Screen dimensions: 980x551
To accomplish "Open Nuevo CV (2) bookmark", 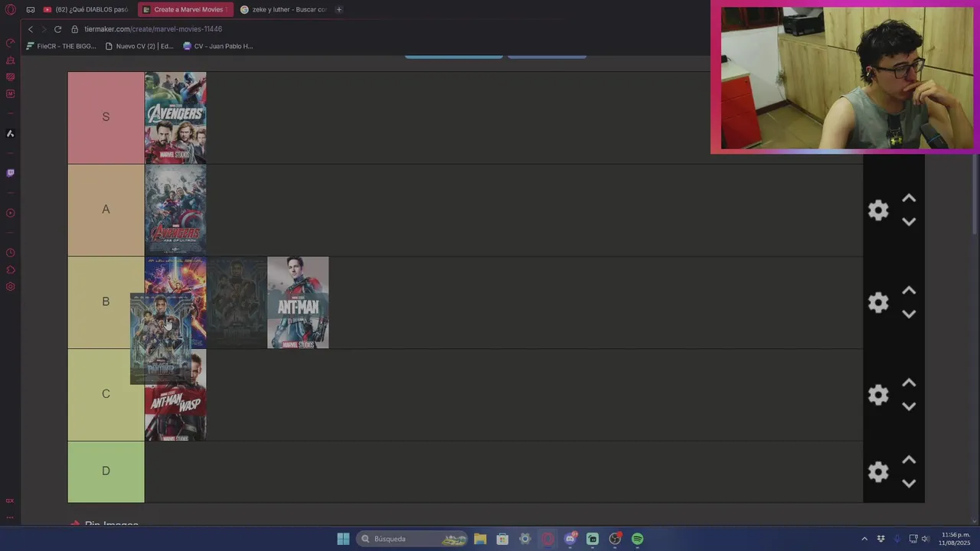I will (139, 46).
